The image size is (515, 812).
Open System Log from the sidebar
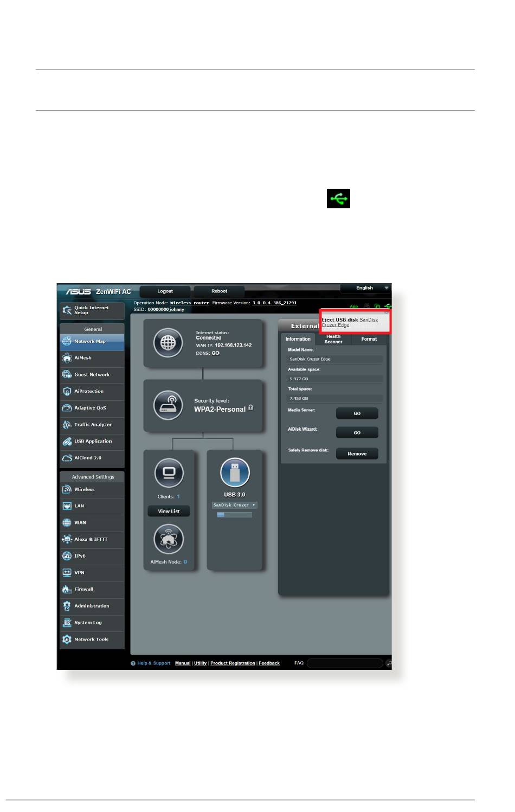pos(92,623)
